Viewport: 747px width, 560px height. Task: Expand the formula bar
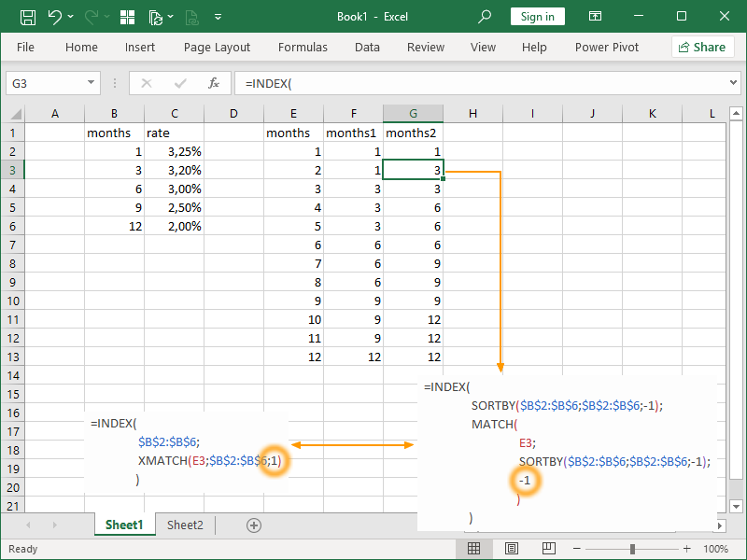(733, 83)
